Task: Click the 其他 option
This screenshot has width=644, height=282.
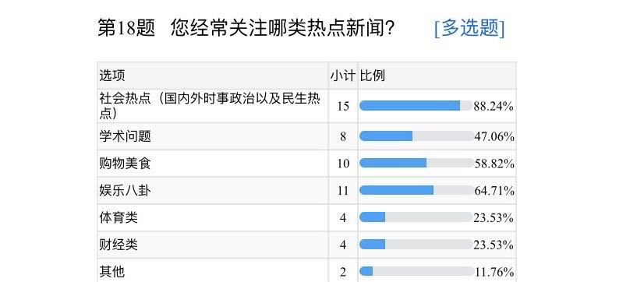Action: [111, 272]
